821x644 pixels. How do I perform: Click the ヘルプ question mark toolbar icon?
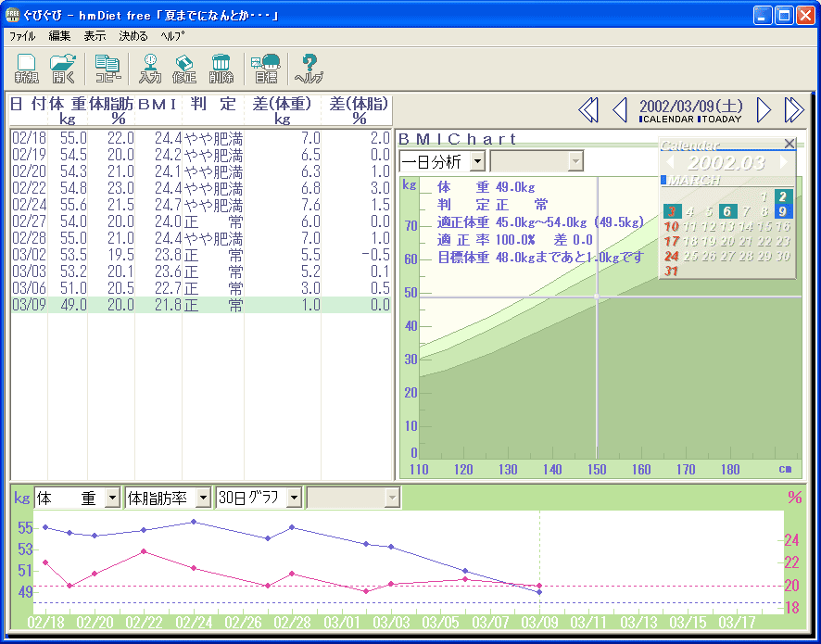pyautogui.click(x=309, y=68)
